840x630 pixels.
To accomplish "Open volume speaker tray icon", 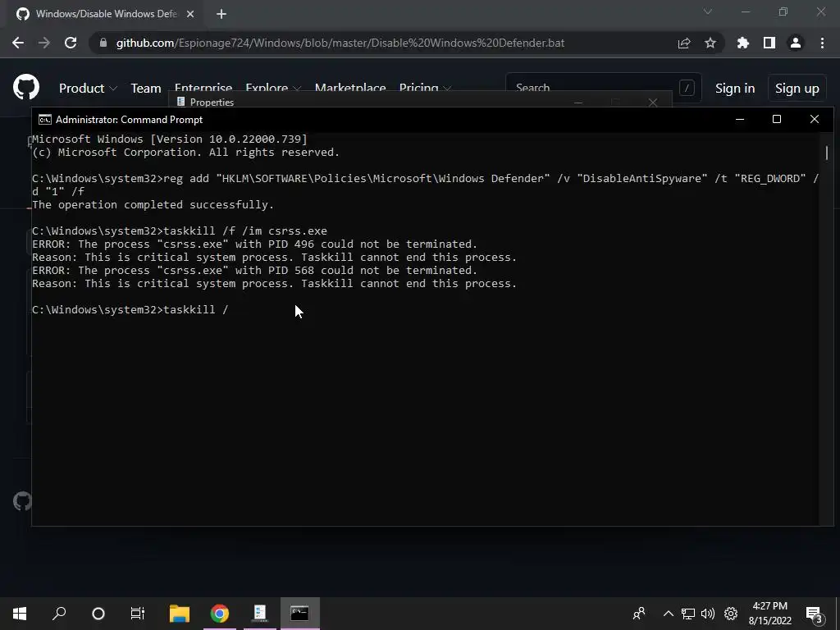I will pyautogui.click(x=708, y=614).
